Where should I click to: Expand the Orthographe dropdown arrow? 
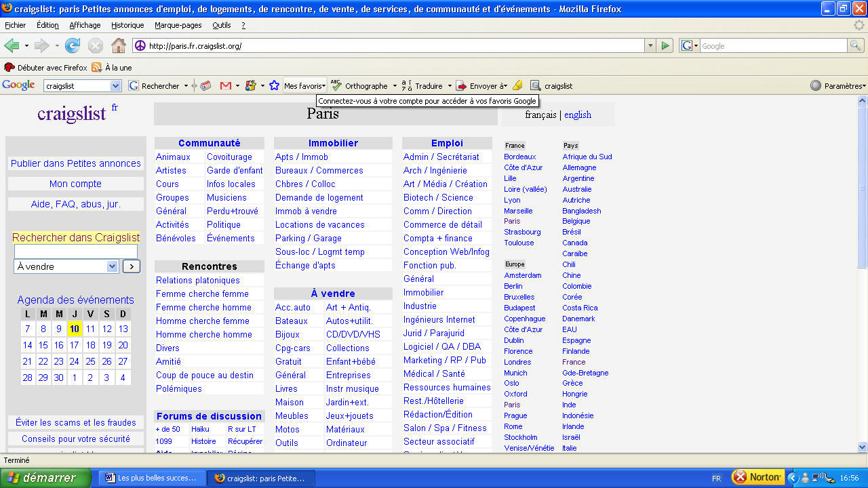point(395,86)
